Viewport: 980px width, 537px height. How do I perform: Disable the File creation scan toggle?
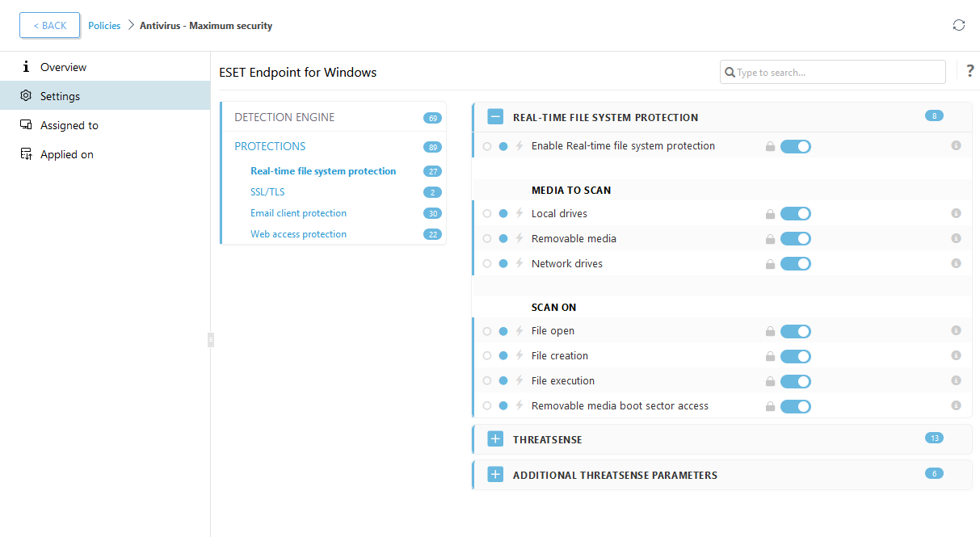click(x=796, y=356)
